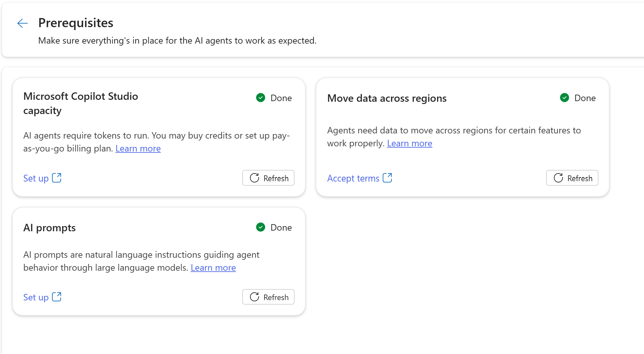The height and width of the screenshot is (354, 644).
Task: Open Set up for AI prompts
Action: (36, 297)
